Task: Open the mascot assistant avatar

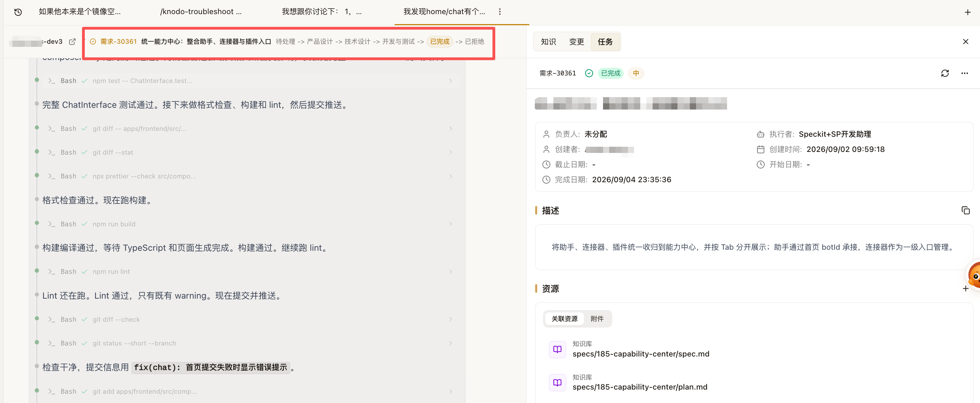Action: (974, 276)
